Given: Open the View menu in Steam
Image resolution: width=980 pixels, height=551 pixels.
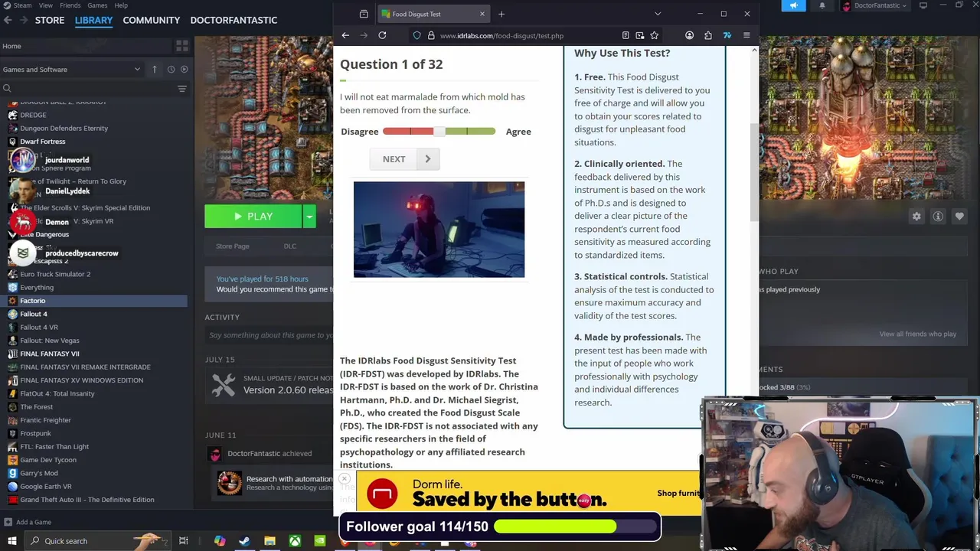Looking at the screenshot, I should coord(46,5).
